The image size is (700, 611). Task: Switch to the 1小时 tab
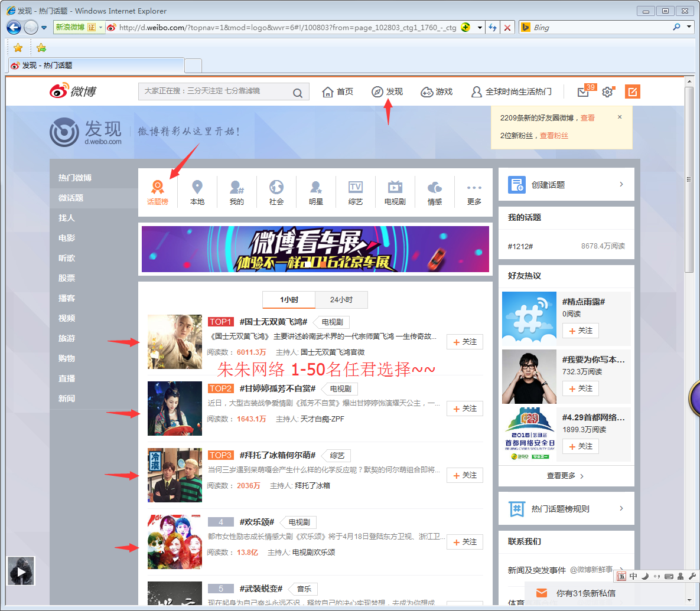pos(289,300)
